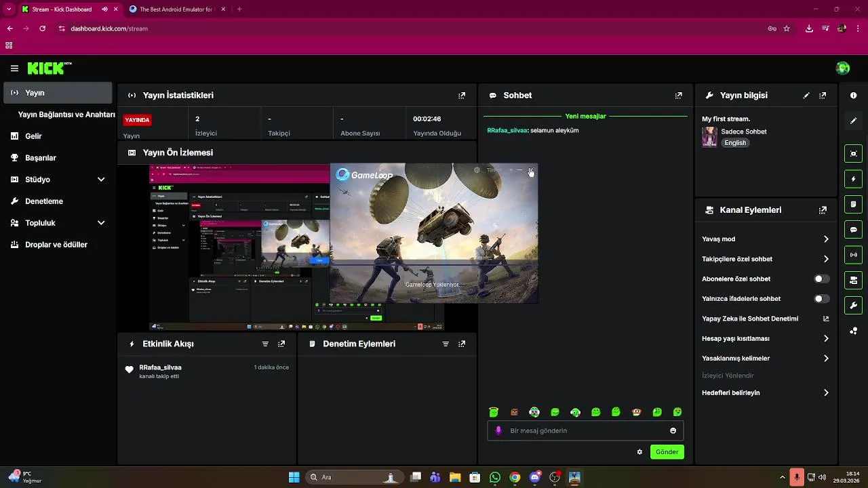Insert the red mushroom-cap emote
The width and height of the screenshot is (868, 488).
click(636, 412)
